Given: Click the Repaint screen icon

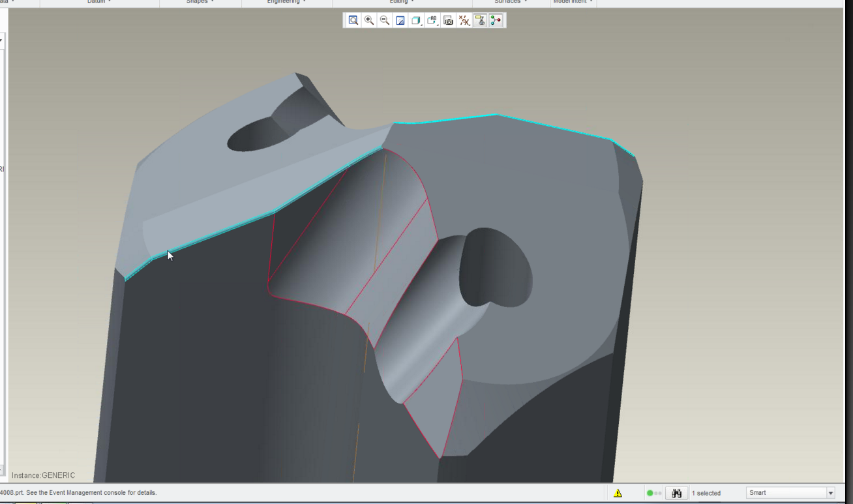Looking at the screenshot, I should 400,20.
